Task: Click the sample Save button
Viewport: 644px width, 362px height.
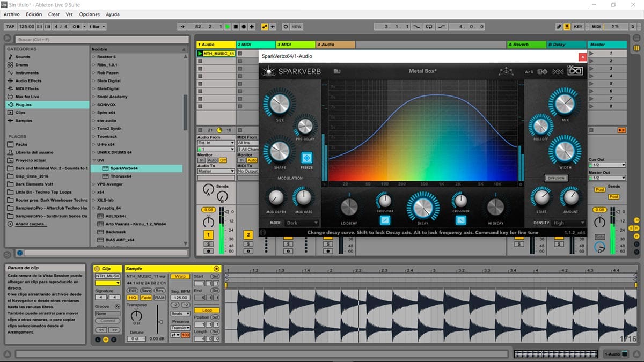Action: pos(146,290)
